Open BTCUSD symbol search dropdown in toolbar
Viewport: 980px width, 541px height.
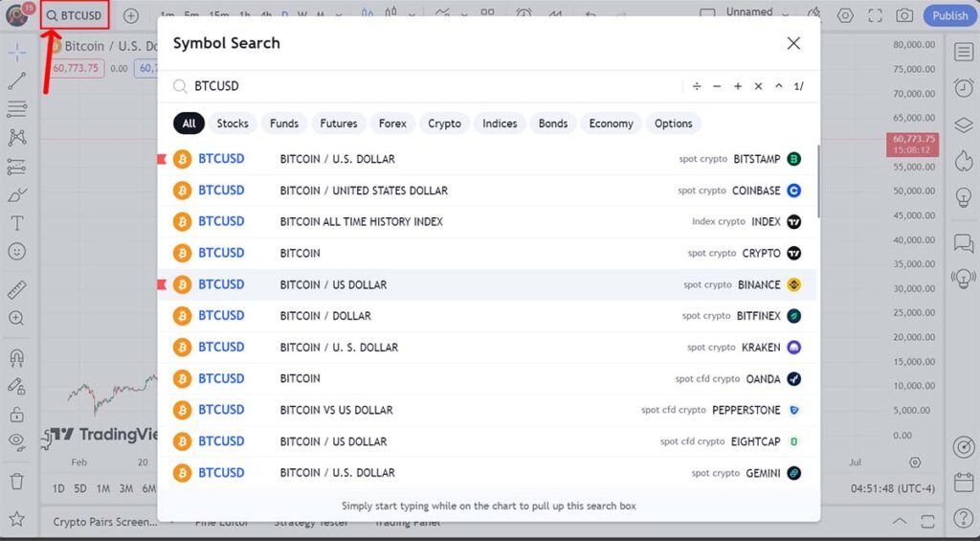click(75, 15)
